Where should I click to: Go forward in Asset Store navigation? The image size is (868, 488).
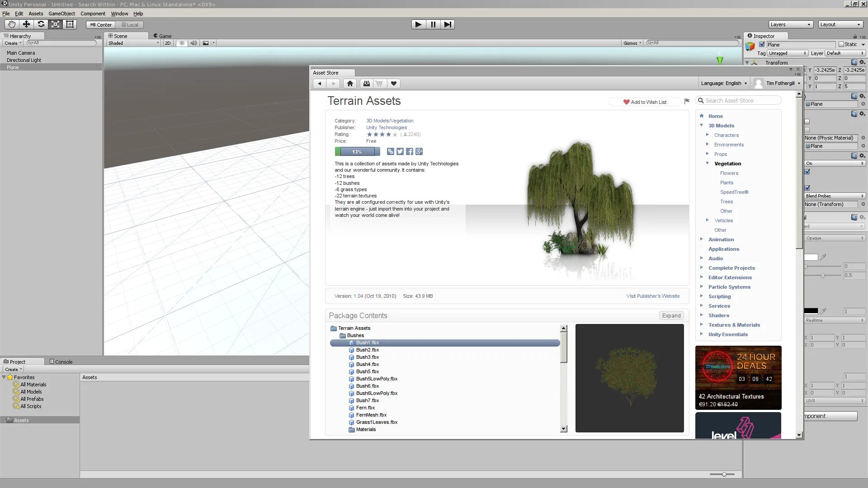(x=333, y=84)
